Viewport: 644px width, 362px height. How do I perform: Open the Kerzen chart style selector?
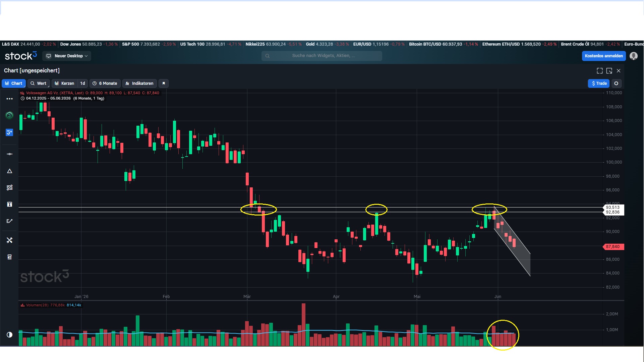click(x=65, y=83)
